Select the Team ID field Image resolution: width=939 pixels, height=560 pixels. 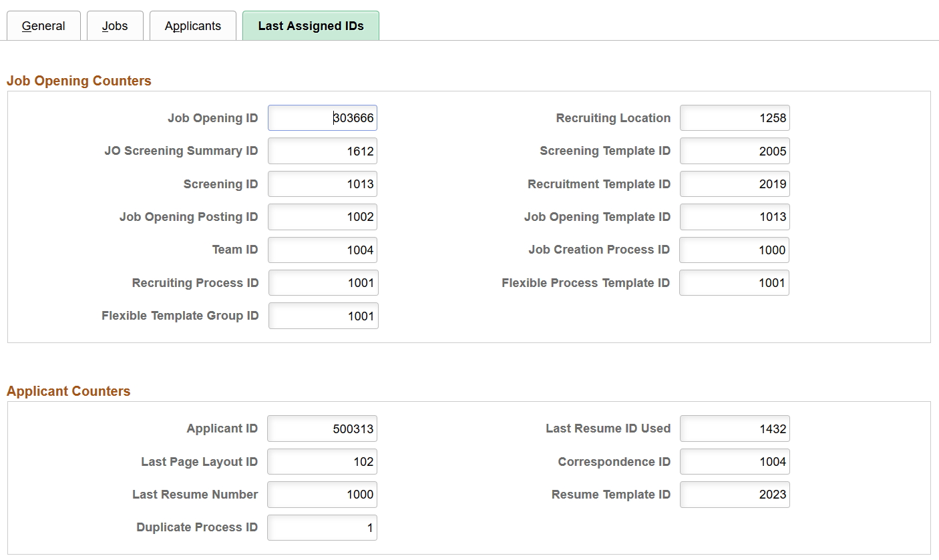[323, 250]
